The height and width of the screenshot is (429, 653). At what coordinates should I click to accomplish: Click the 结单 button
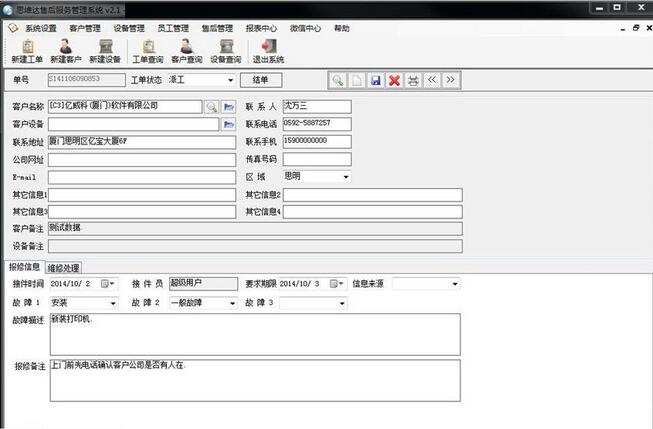click(x=261, y=80)
